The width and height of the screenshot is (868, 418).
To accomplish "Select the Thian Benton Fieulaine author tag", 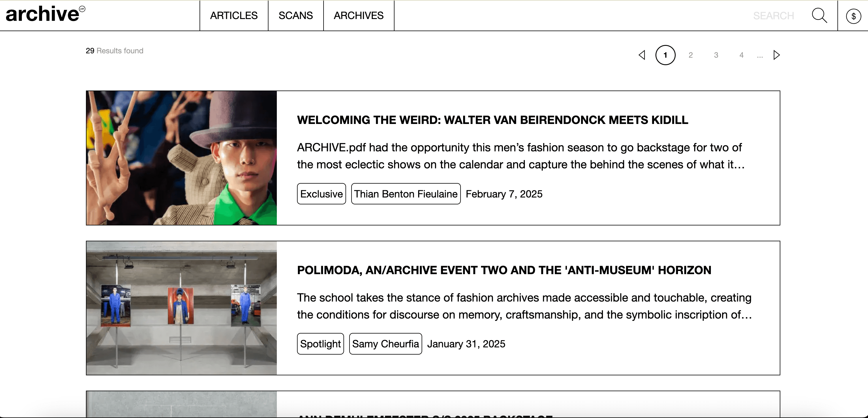I will [406, 194].
